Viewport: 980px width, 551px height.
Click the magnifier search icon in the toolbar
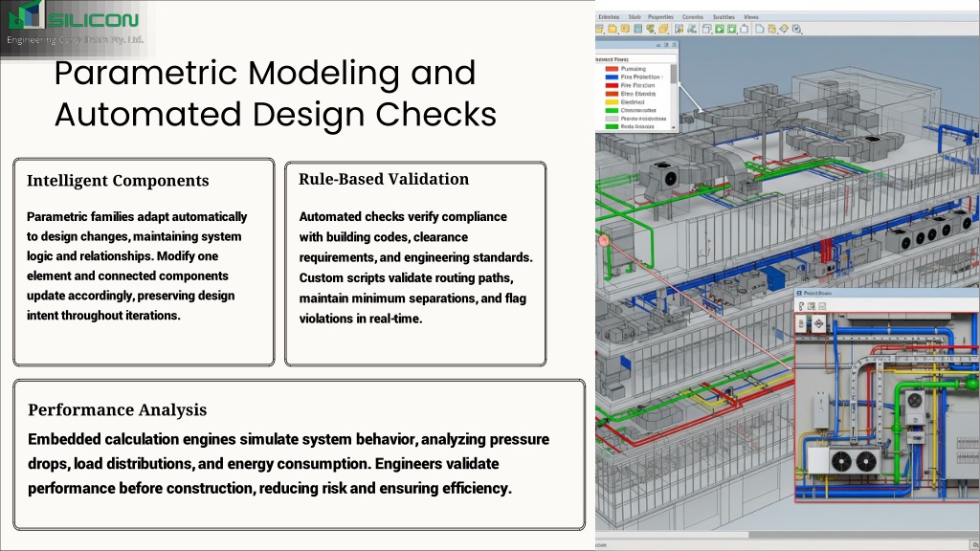click(x=796, y=29)
